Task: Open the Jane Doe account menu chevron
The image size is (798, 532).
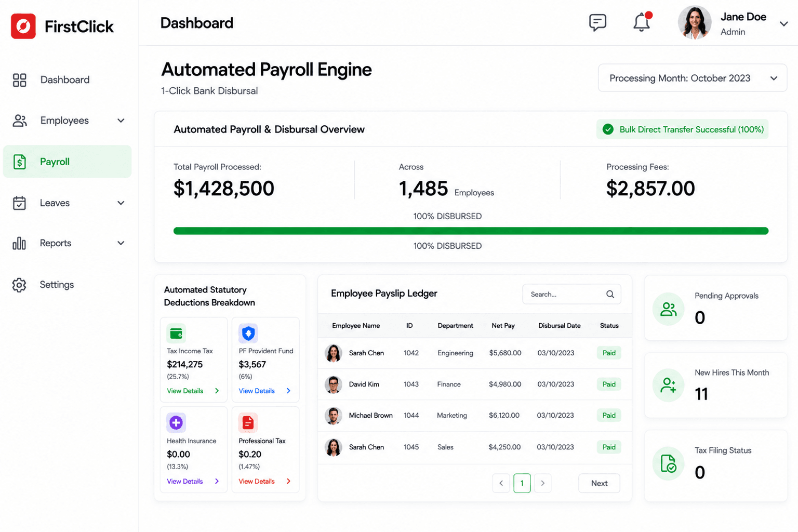Action: click(x=784, y=24)
